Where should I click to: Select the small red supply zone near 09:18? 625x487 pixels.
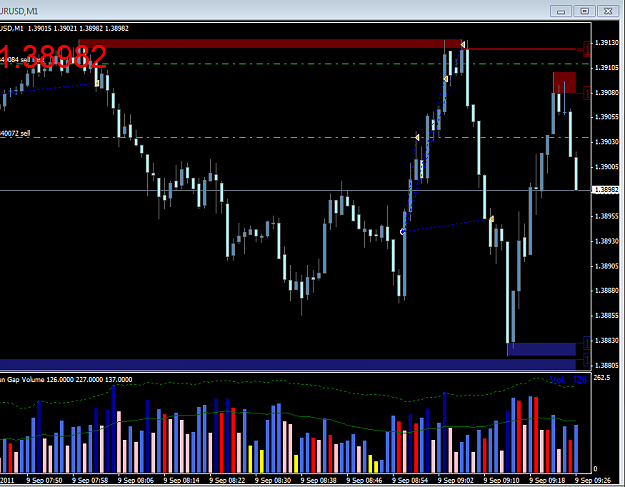pos(564,82)
